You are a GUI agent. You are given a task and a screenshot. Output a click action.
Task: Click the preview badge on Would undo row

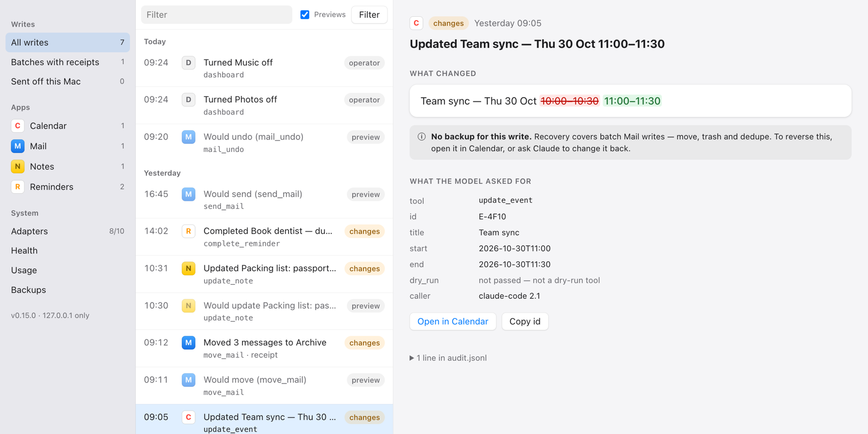point(366,137)
